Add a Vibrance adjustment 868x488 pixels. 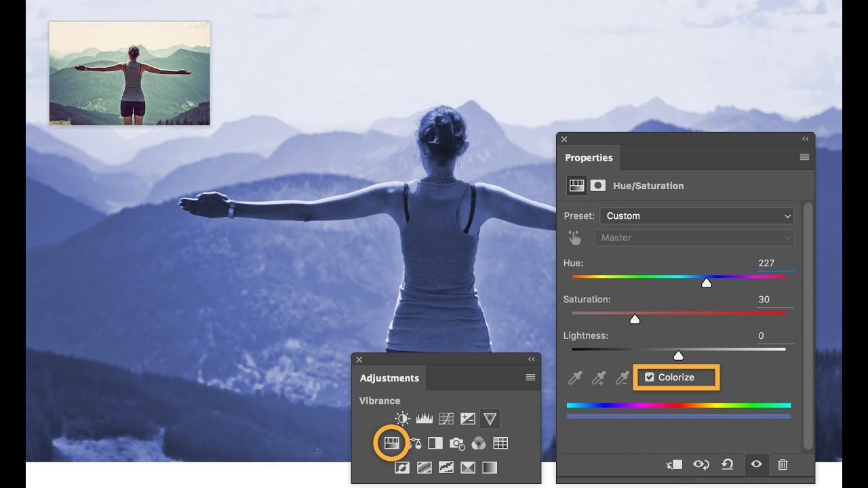pos(490,419)
